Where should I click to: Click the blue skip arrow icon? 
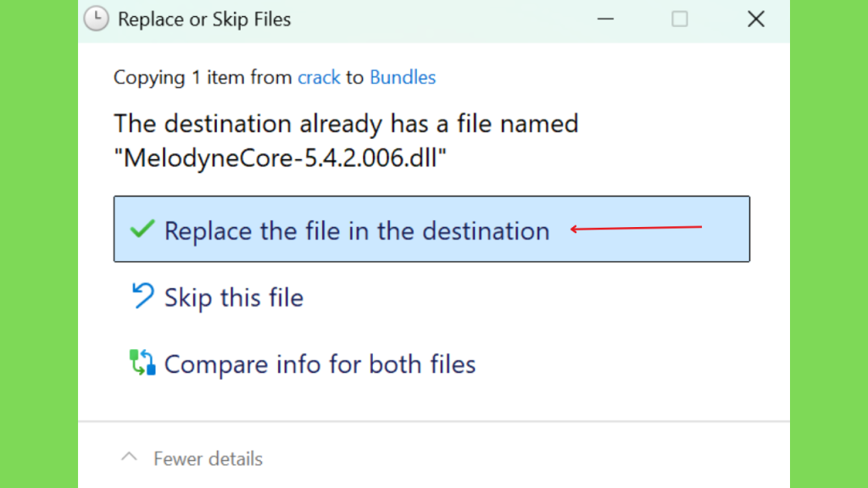pos(142,296)
